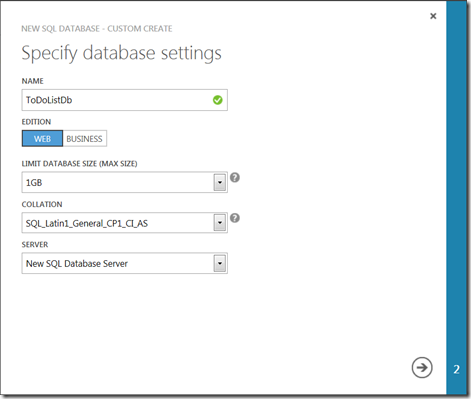The height and width of the screenshot is (399, 471).
Task: Click the NAME label
Action: (x=33, y=81)
